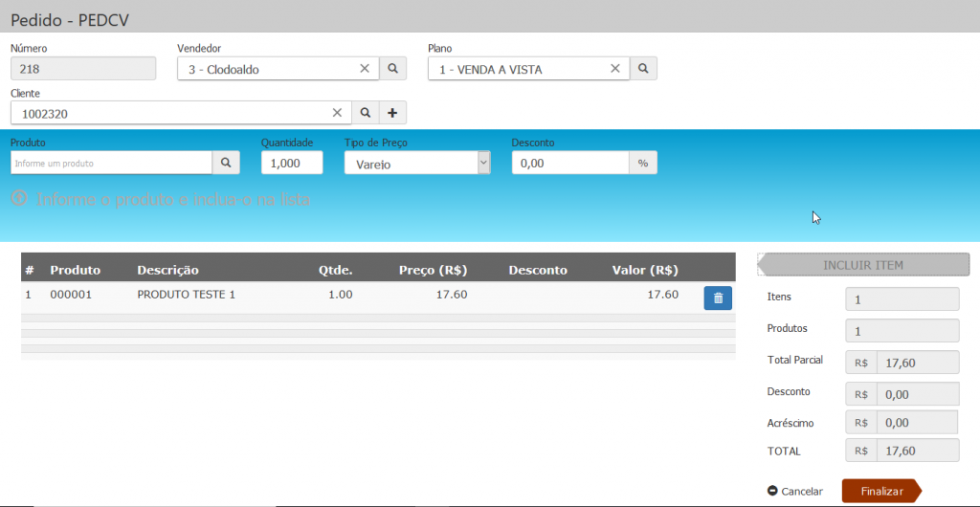Click the Plano field showing VENDA A VISTA
The height and width of the screenshot is (507, 980).
tap(515, 69)
